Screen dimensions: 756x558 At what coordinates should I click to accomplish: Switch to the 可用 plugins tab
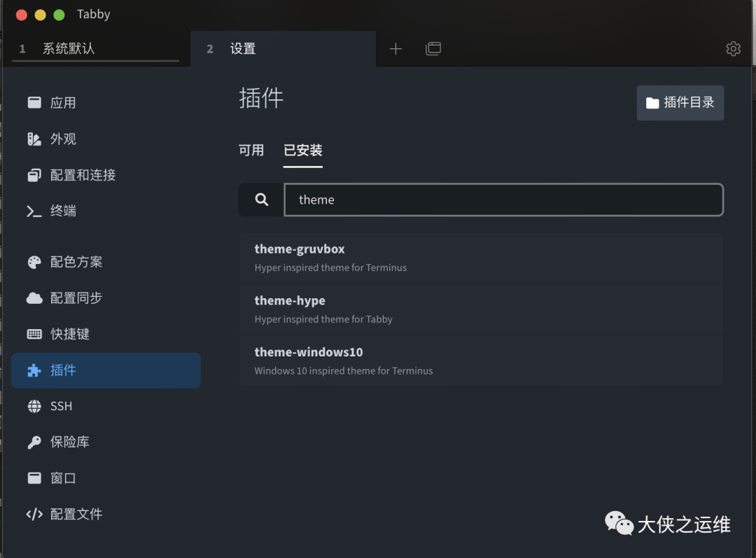(251, 151)
